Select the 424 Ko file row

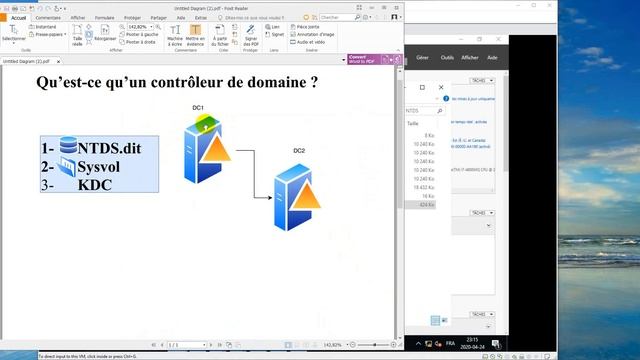tap(420, 205)
